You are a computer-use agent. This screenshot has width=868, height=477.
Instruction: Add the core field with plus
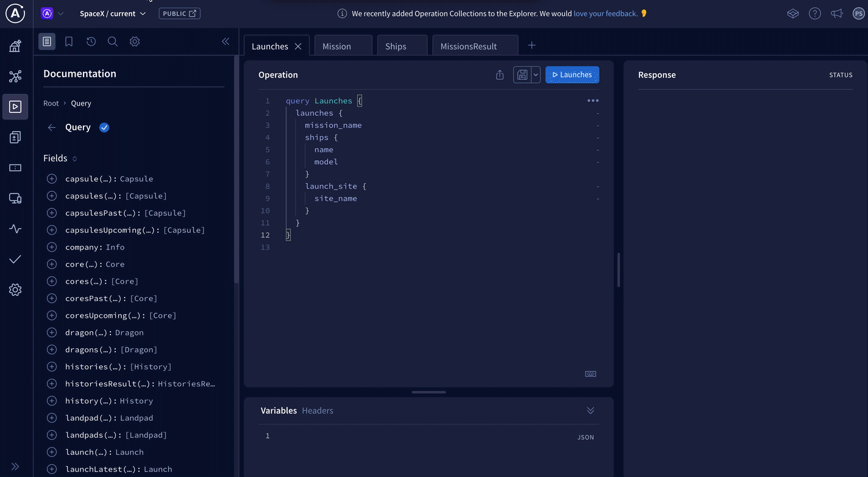coord(52,264)
